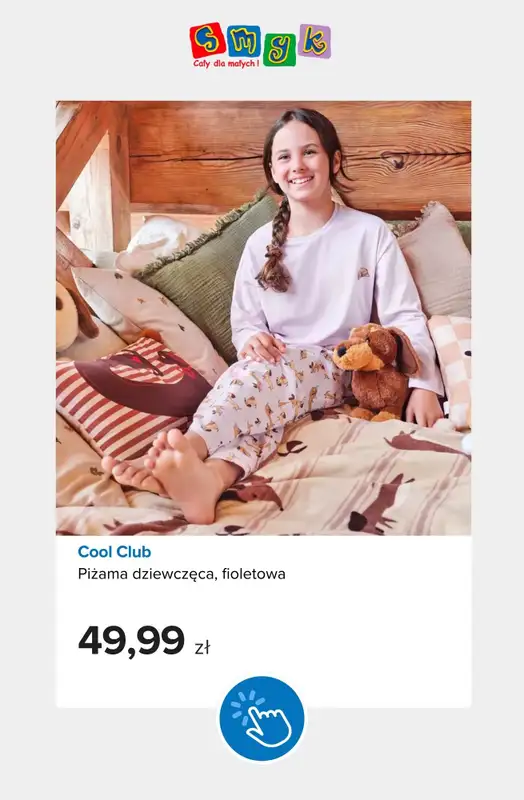Screen dimensions: 524x800
Task: Click the 49,99 price
Action: [131, 640]
